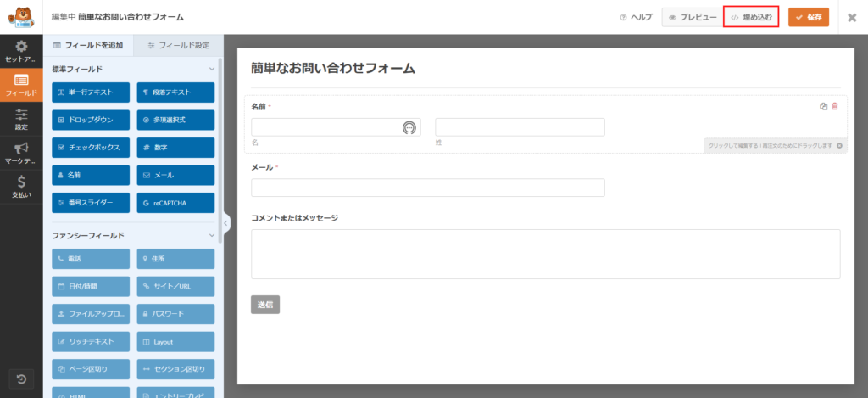Click the Submit (送信) button in form
Image resolution: width=868 pixels, height=398 pixels.
pos(265,305)
